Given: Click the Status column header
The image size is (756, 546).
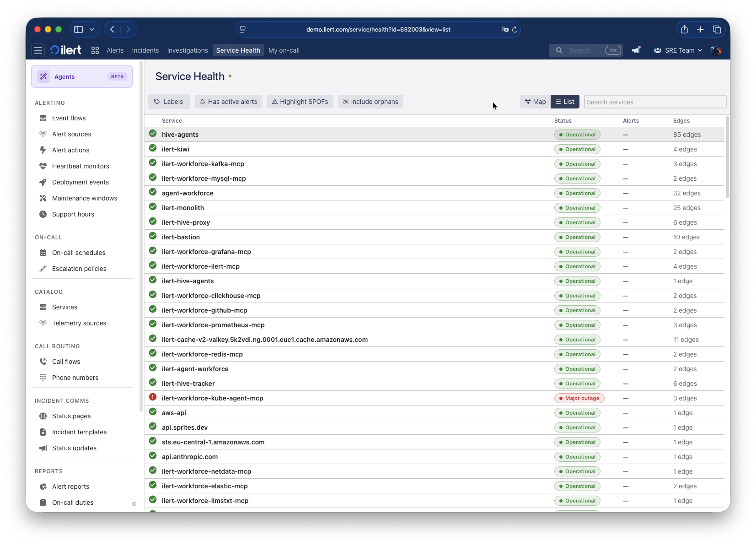Looking at the screenshot, I should [563, 121].
